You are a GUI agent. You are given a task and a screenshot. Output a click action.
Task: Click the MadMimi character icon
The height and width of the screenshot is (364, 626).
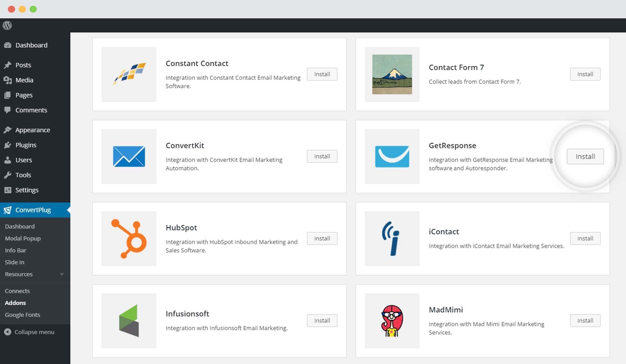point(392,321)
